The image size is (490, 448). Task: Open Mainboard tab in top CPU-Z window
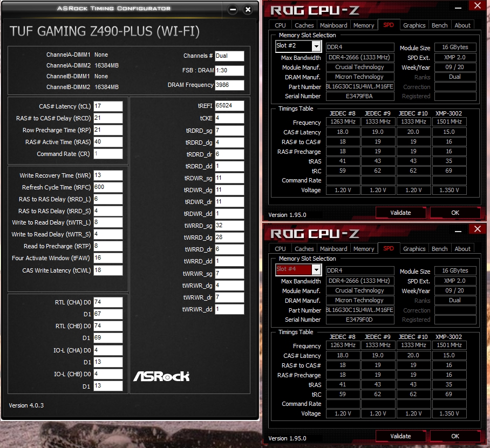tap(334, 25)
